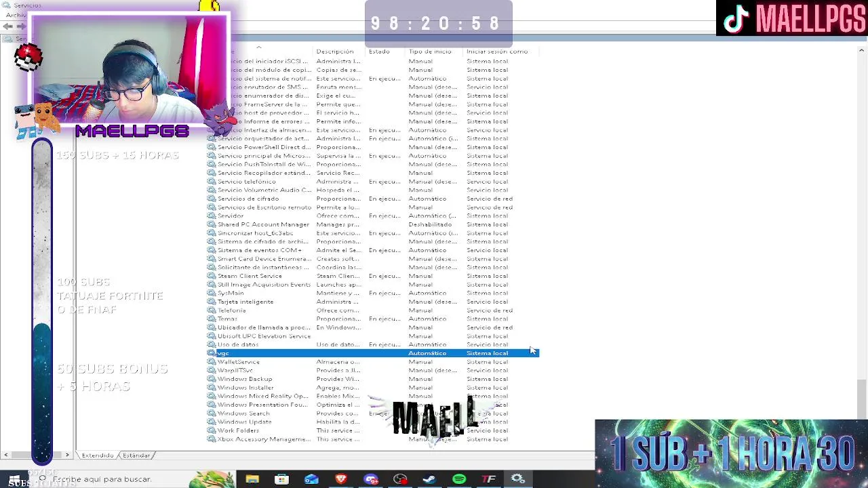Click the gear icon of WalletService
The height and width of the screenshot is (488, 868).
click(212, 362)
